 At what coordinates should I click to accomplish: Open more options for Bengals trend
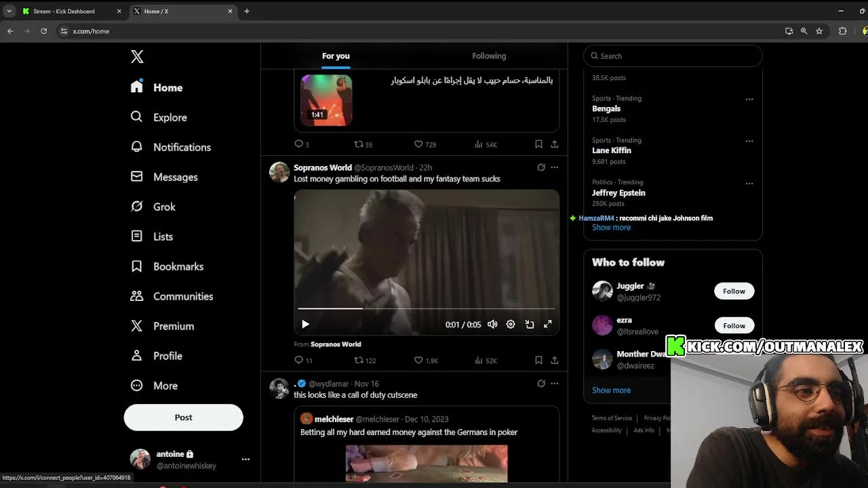(x=749, y=99)
